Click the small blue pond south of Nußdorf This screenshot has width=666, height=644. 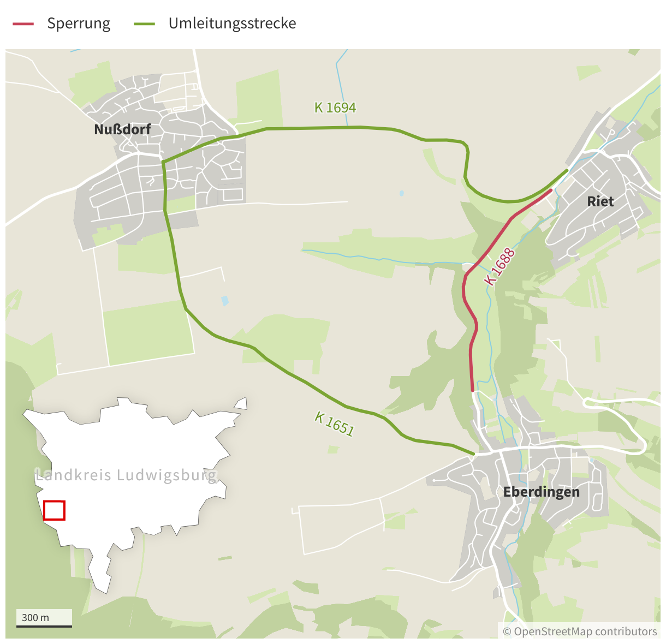tap(225, 301)
